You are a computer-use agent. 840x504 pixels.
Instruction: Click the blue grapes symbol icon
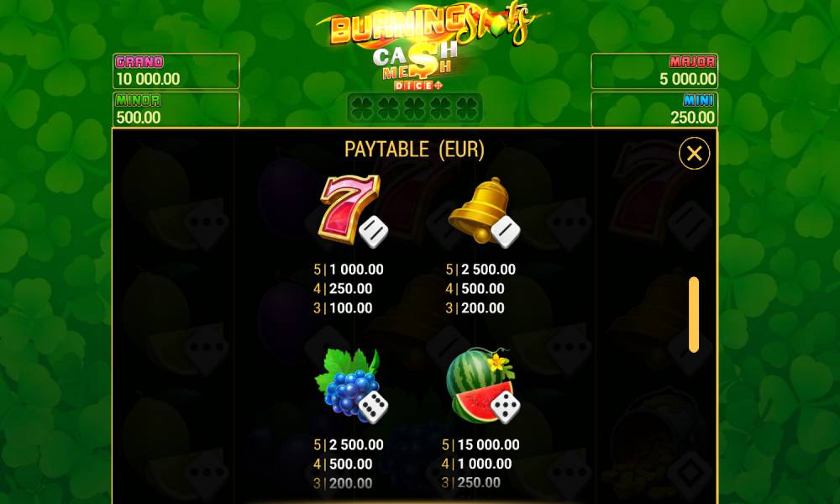(x=347, y=382)
